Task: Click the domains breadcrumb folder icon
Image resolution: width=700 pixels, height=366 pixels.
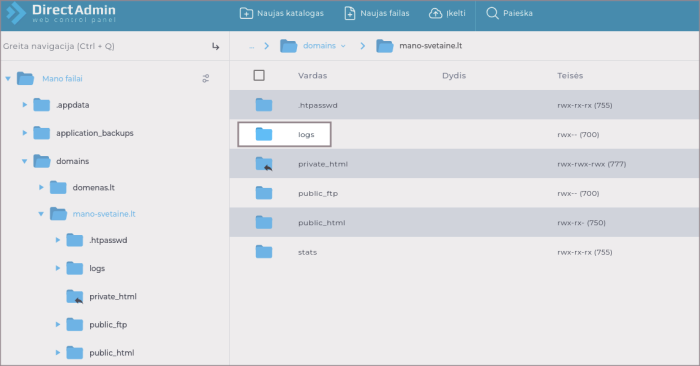Action: pos(288,46)
